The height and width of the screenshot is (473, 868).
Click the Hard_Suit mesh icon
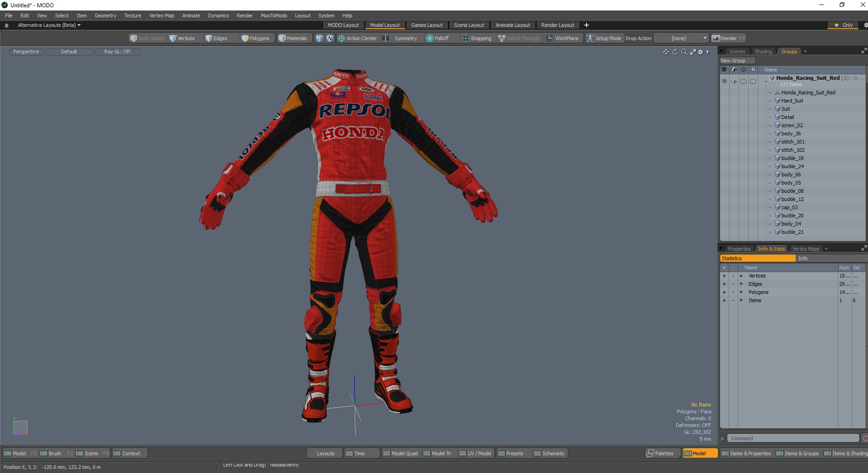click(x=777, y=101)
